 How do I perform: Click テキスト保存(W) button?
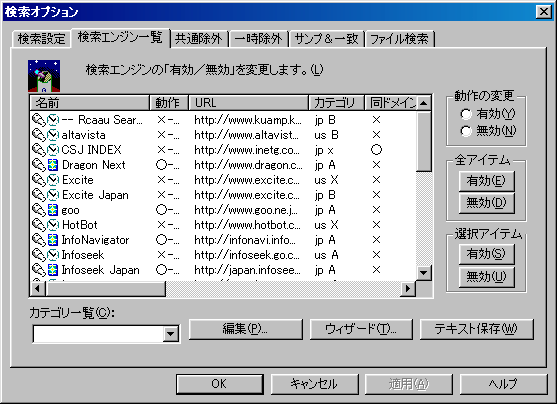click(476, 329)
